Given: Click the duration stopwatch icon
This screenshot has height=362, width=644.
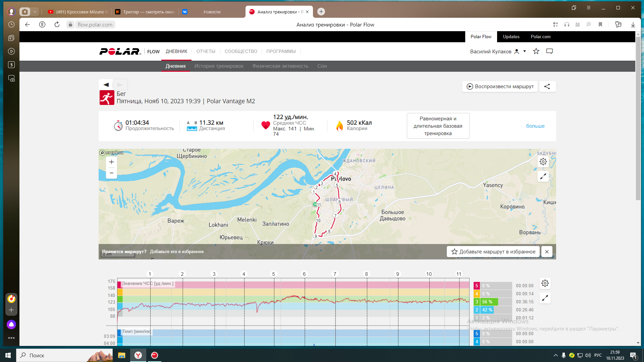Looking at the screenshot, I should point(118,125).
